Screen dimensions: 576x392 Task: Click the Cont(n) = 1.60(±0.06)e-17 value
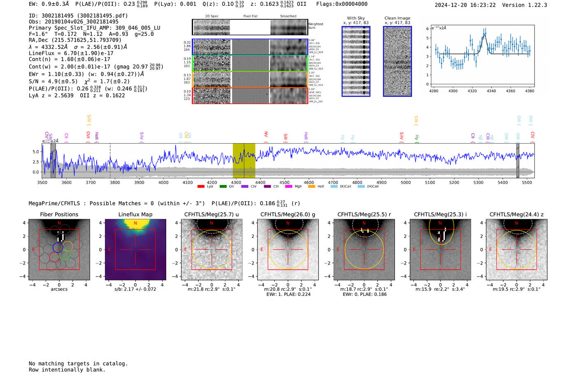70,59
